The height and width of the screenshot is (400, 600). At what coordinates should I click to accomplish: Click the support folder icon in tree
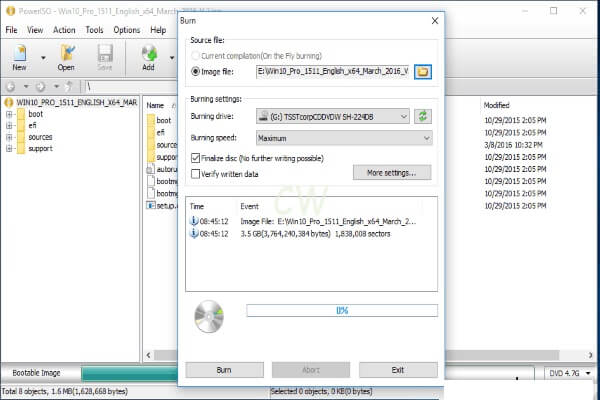tap(21, 149)
